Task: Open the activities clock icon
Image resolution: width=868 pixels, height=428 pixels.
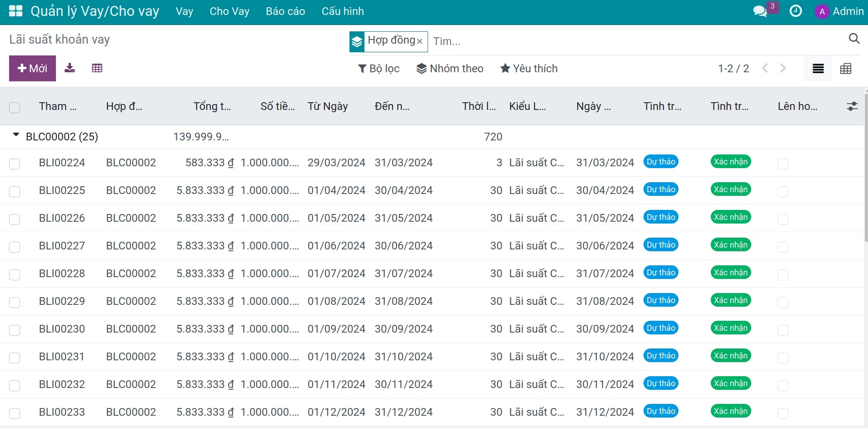Action: coord(796,11)
